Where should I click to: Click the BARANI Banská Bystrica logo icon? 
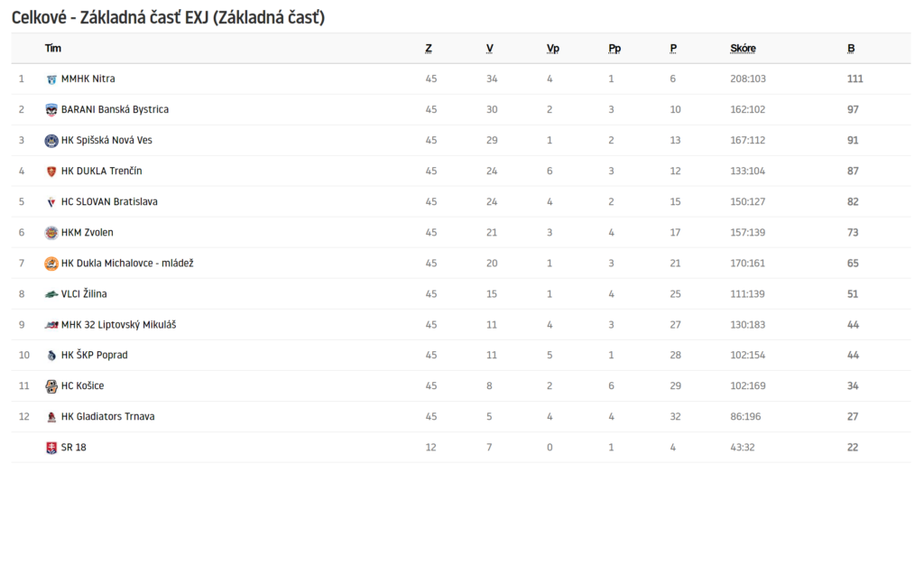pos(51,110)
